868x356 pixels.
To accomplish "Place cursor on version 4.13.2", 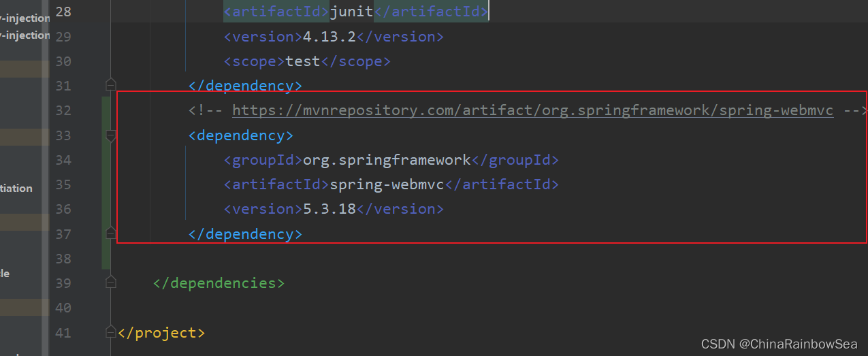I will pyautogui.click(x=329, y=37).
